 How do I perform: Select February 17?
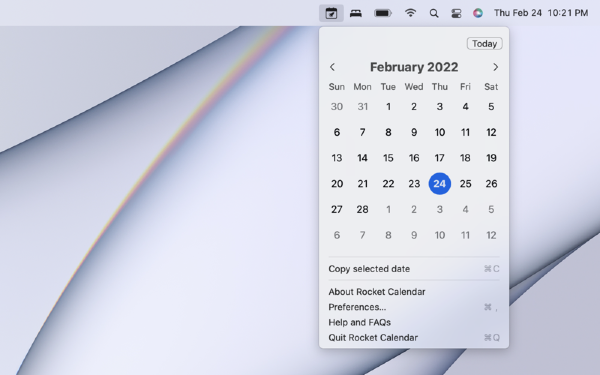coord(440,158)
